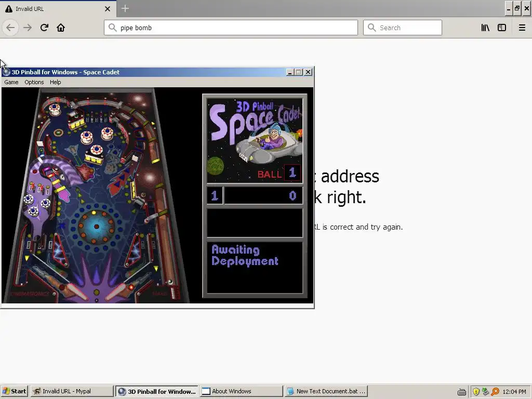Click the magnifier icon in the address bar

[x=112, y=28]
